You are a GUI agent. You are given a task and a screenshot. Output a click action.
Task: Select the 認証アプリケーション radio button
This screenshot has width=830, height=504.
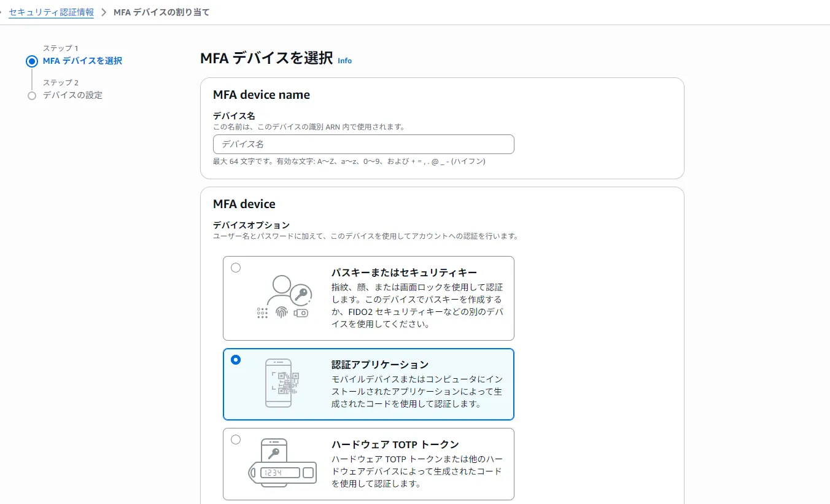click(236, 360)
